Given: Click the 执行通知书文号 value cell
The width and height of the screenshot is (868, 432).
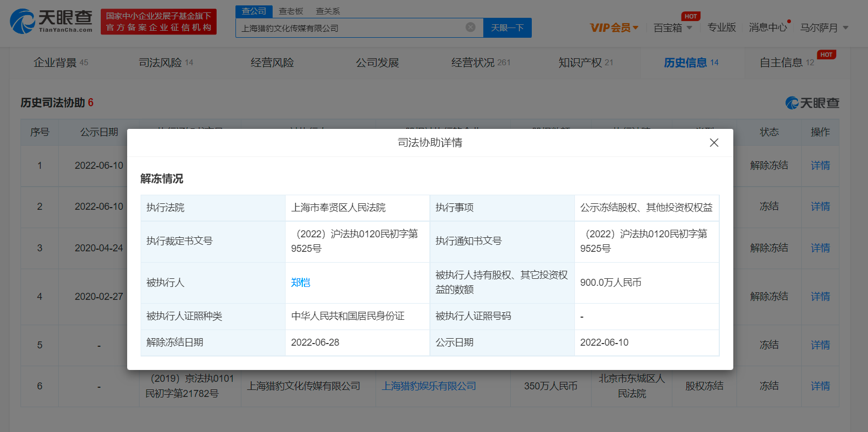Looking at the screenshot, I should click(x=647, y=241).
